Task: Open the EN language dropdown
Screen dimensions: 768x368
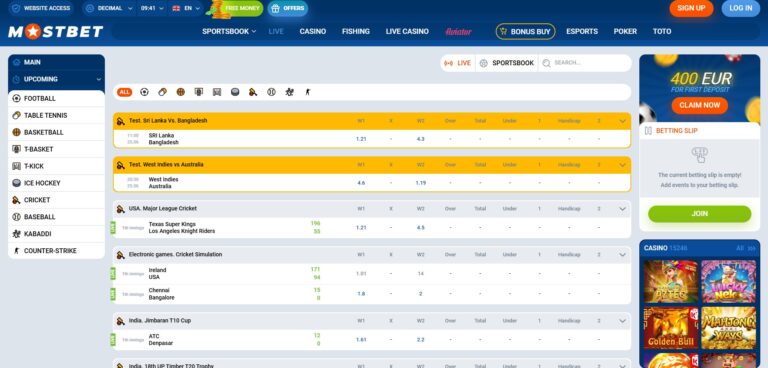Action: tap(185, 8)
